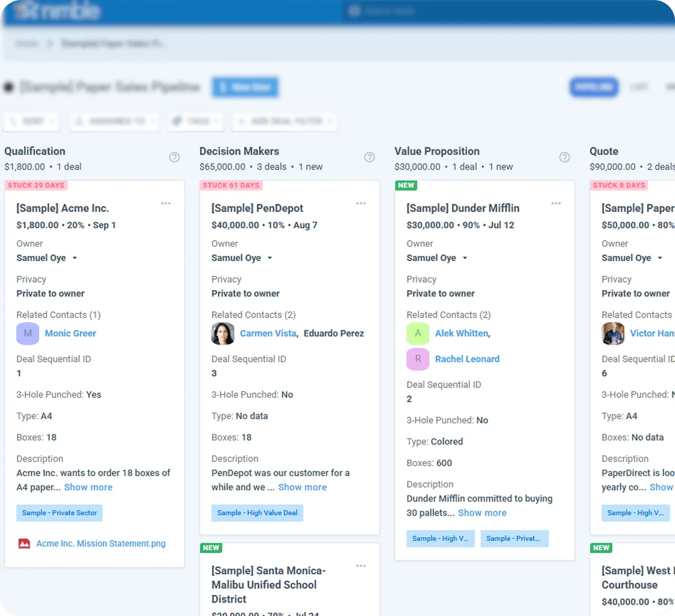675x616 pixels.
Task: Click Sample - High V... tag on Dunder Mifflin
Action: pyautogui.click(x=440, y=538)
